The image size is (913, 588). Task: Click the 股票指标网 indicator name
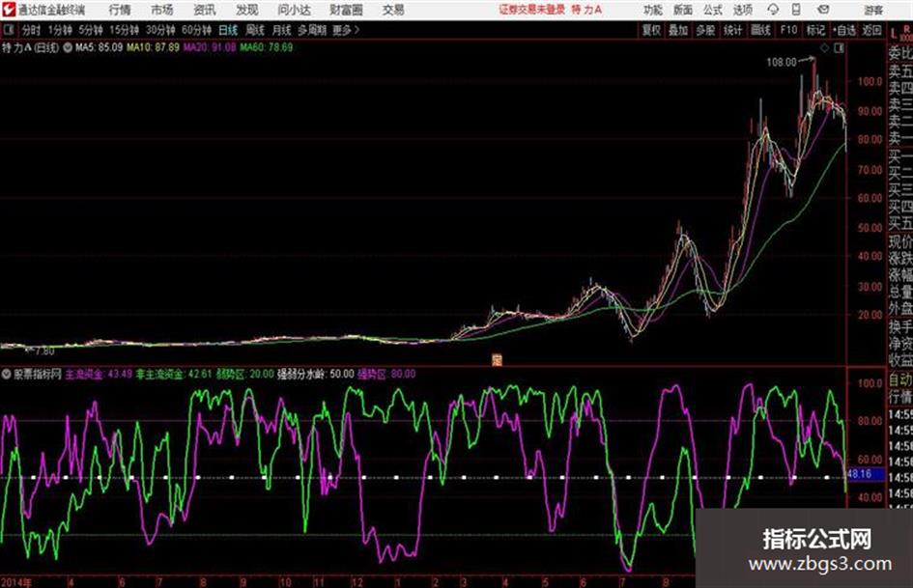(x=38, y=374)
